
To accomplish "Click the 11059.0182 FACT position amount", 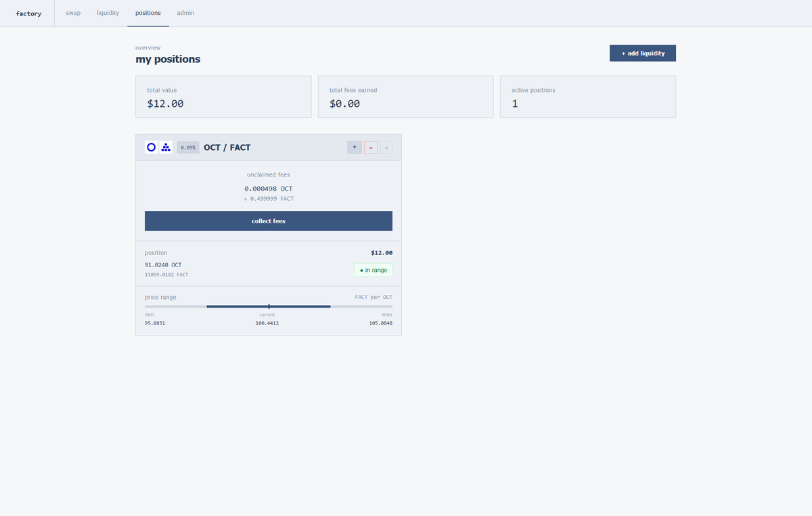I will click(166, 275).
